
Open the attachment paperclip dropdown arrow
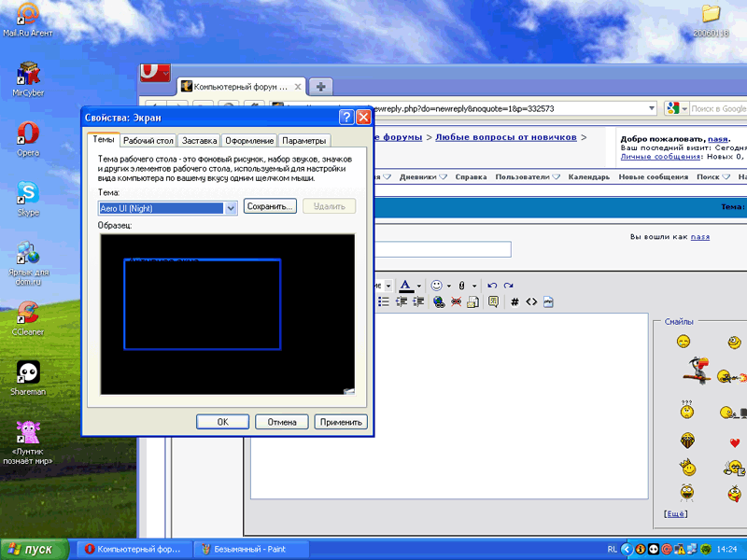(x=474, y=286)
